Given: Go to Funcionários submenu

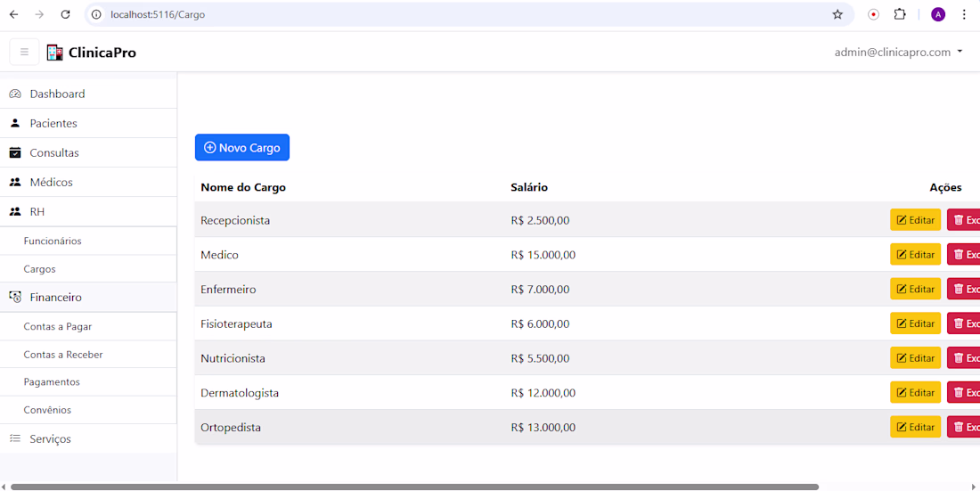Looking at the screenshot, I should click(88, 241).
